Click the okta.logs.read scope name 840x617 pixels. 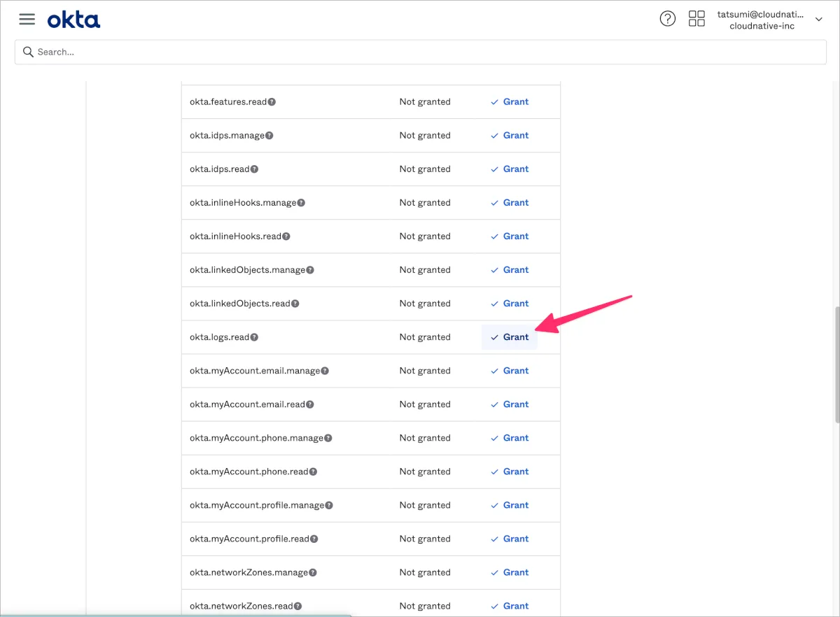point(219,337)
